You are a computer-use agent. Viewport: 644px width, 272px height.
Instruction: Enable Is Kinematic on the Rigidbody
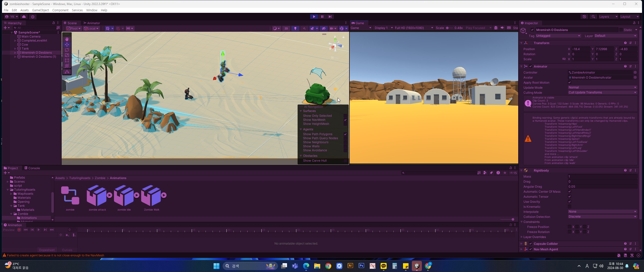pyautogui.click(x=570, y=207)
